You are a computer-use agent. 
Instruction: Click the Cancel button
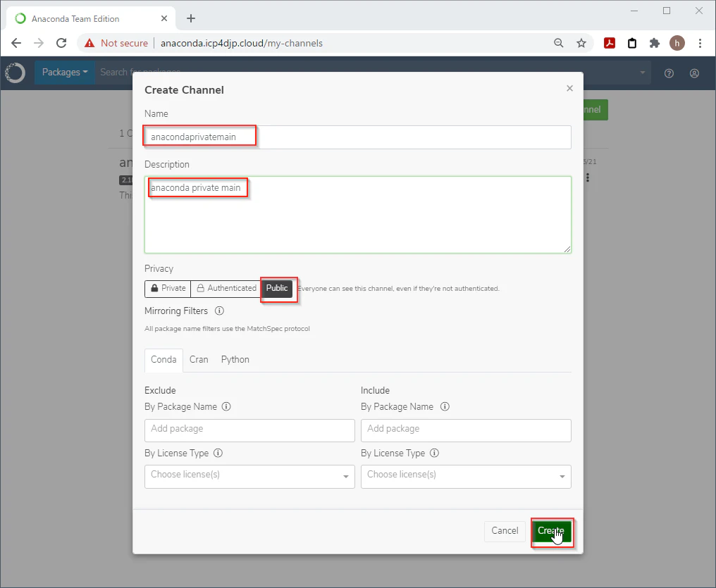[x=505, y=531]
